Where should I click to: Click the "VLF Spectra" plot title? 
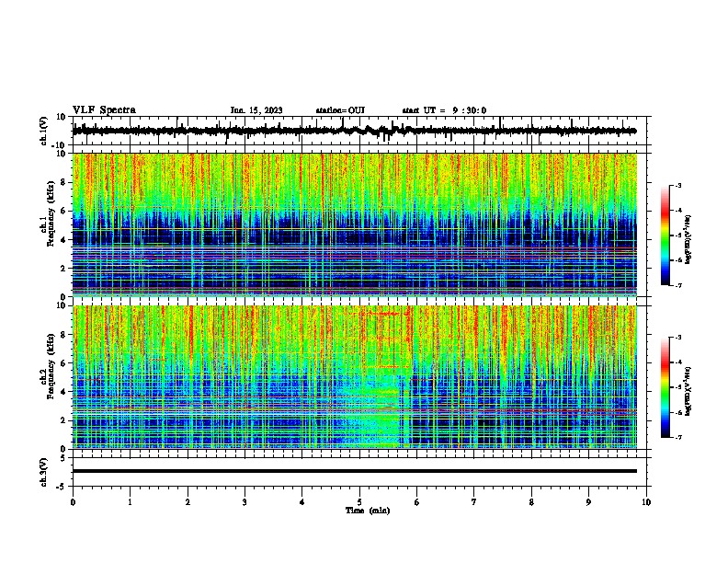(x=104, y=110)
